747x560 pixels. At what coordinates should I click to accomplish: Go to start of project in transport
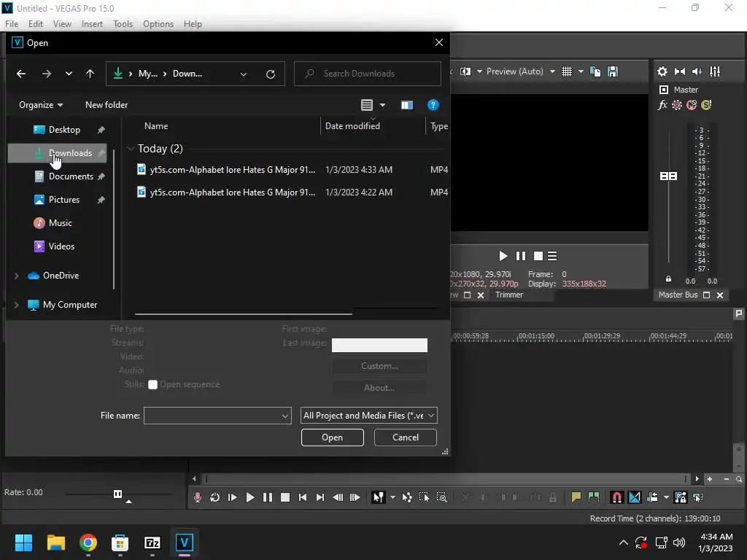[x=303, y=497]
